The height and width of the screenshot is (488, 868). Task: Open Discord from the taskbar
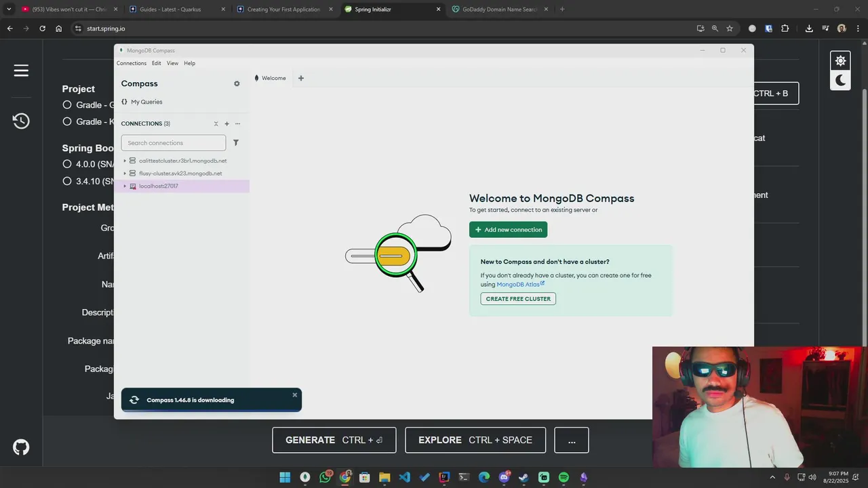(504, 477)
